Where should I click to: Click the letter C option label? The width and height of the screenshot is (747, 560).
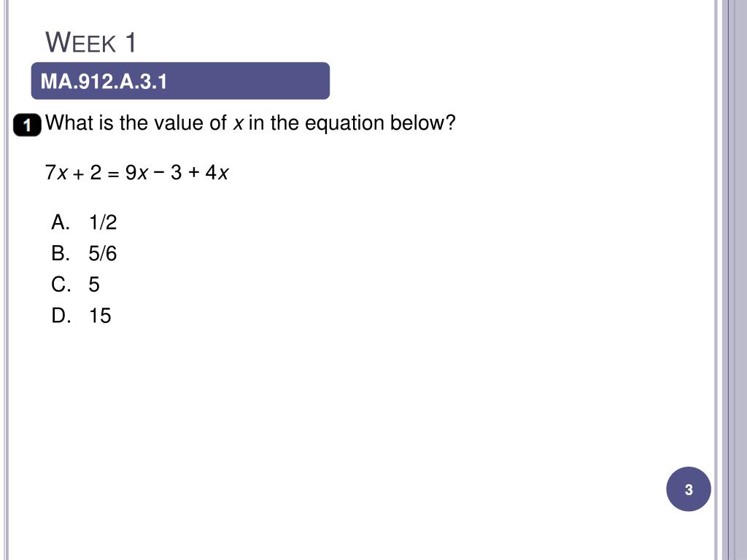(x=61, y=284)
